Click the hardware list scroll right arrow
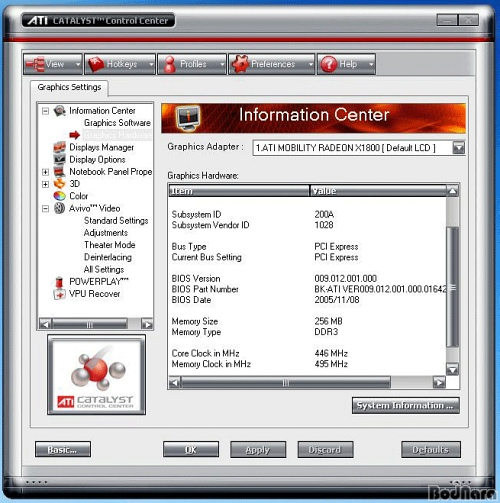The width and height of the screenshot is (500, 503). pos(439,383)
